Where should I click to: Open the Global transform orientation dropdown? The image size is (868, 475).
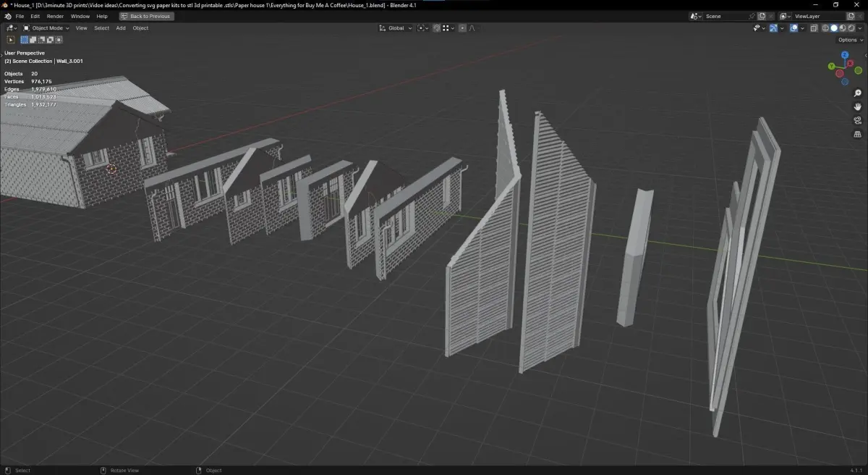396,28
